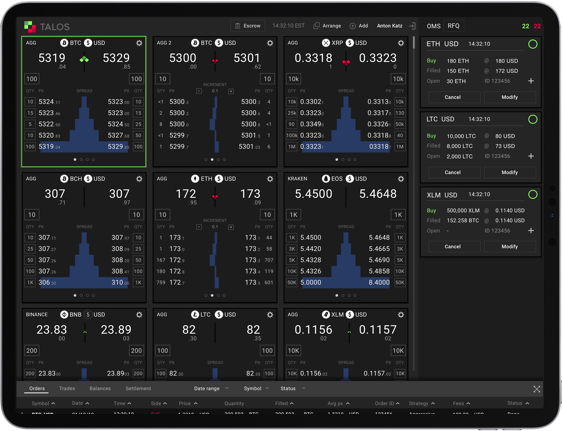Close the bottom orders panel with X
This screenshot has width=563, height=431.
click(537, 389)
